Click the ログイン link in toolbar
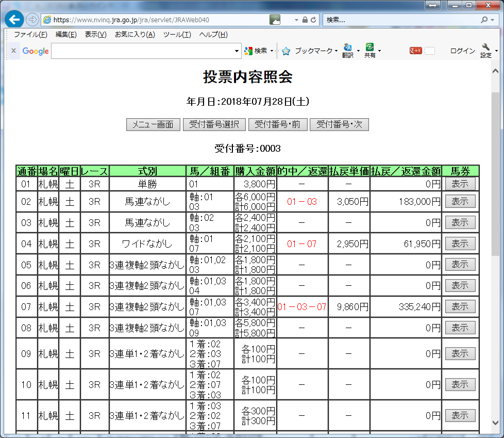The width and height of the screenshot is (504, 438). (463, 51)
